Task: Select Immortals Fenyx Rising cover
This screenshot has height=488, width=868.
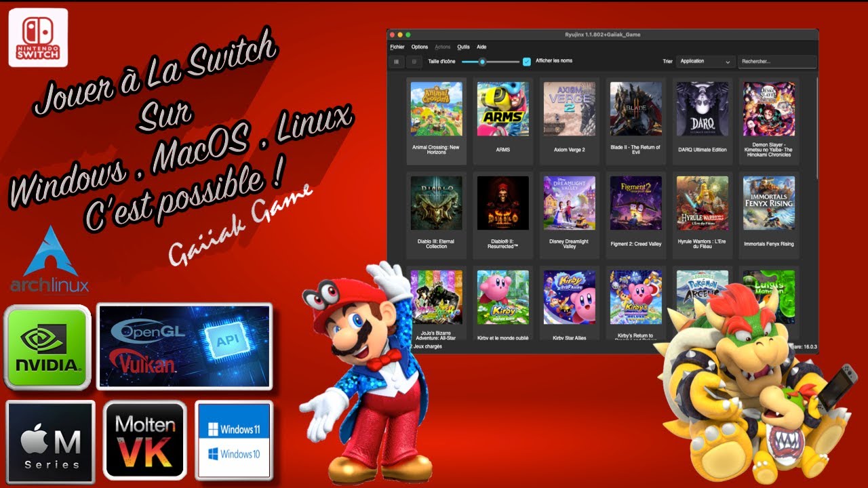Action: (769, 203)
